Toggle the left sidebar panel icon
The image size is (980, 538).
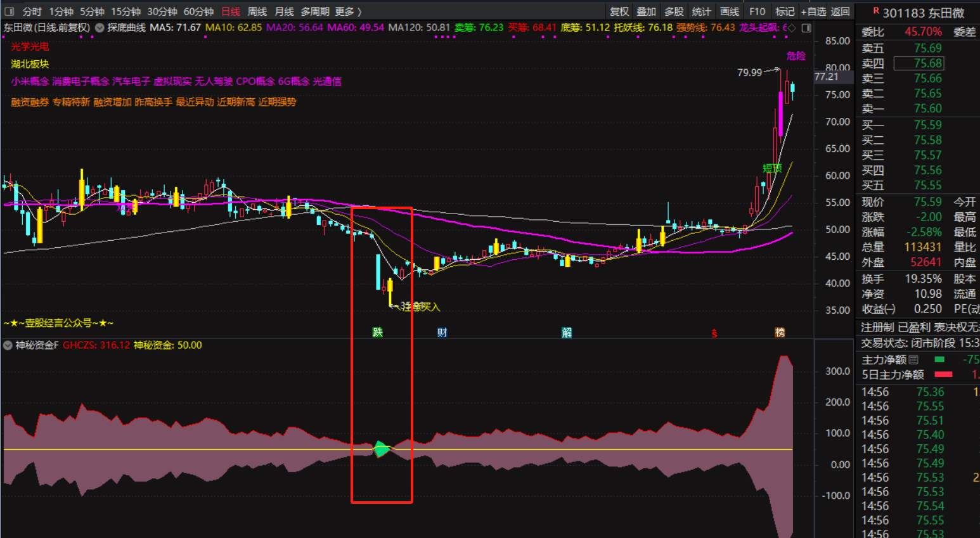tap(10, 11)
